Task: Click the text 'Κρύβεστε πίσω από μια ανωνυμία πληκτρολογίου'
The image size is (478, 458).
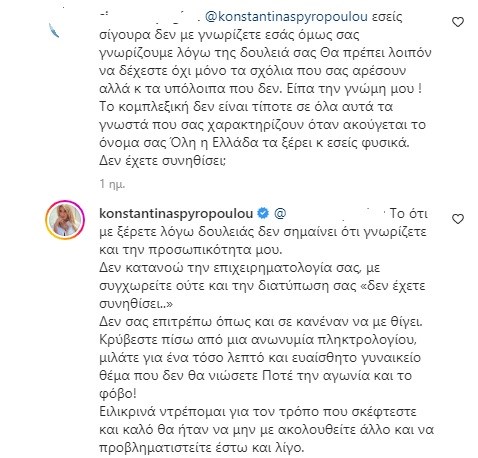Action: (258, 340)
